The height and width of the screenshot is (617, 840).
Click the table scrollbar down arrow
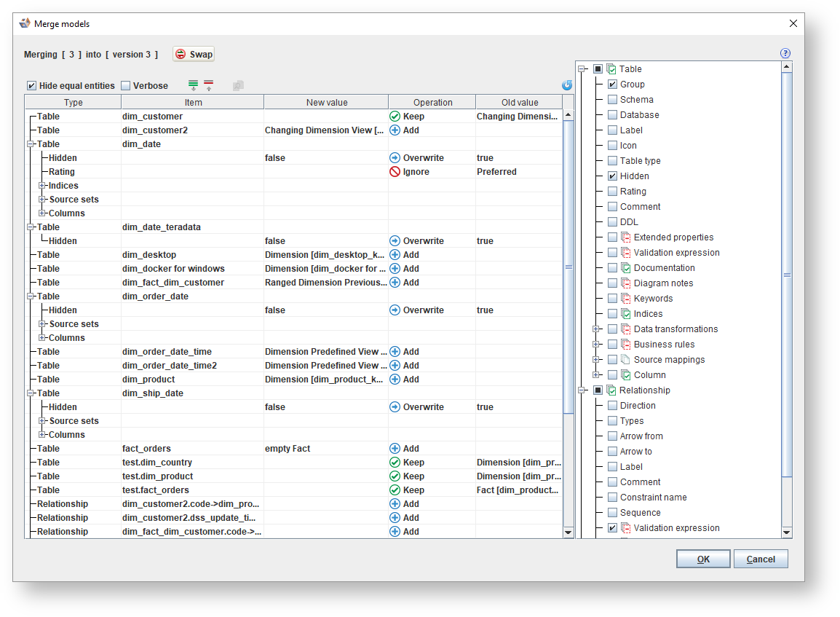[x=568, y=532]
